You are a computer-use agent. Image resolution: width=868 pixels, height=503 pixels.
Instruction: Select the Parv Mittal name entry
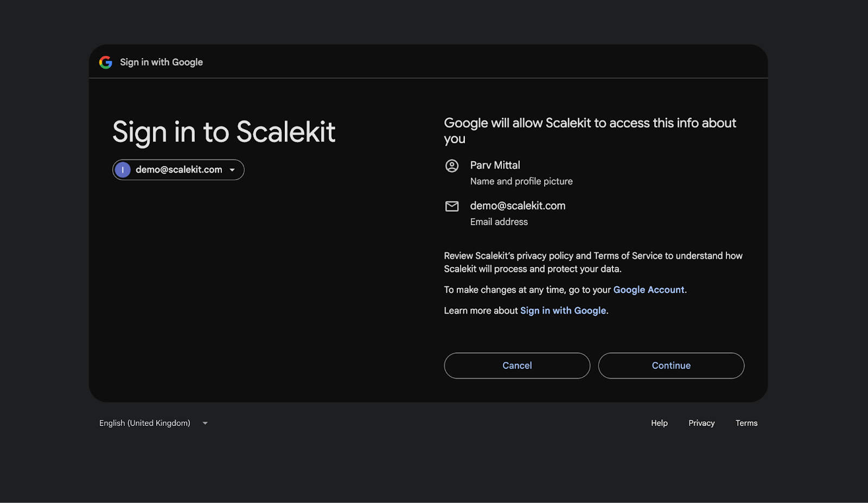(x=495, y=165)
